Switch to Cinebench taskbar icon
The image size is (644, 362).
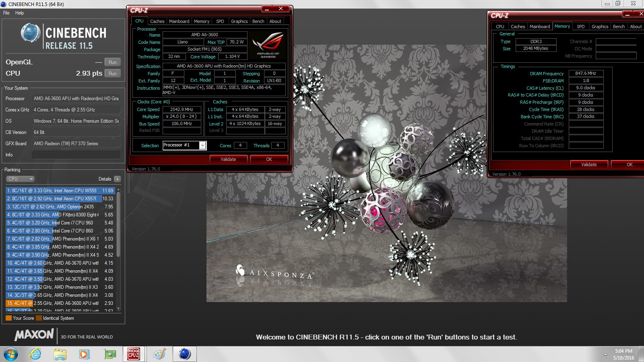coord(184,354)
